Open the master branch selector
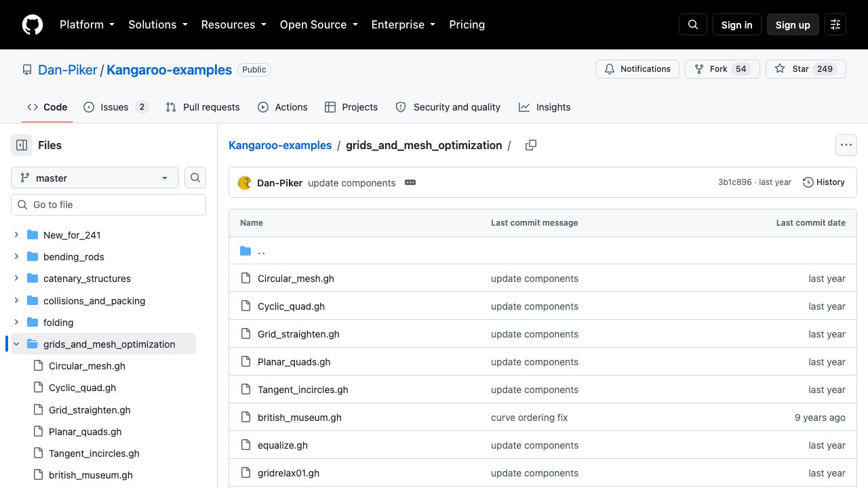 pyautogui.click(x=95, y=178)
